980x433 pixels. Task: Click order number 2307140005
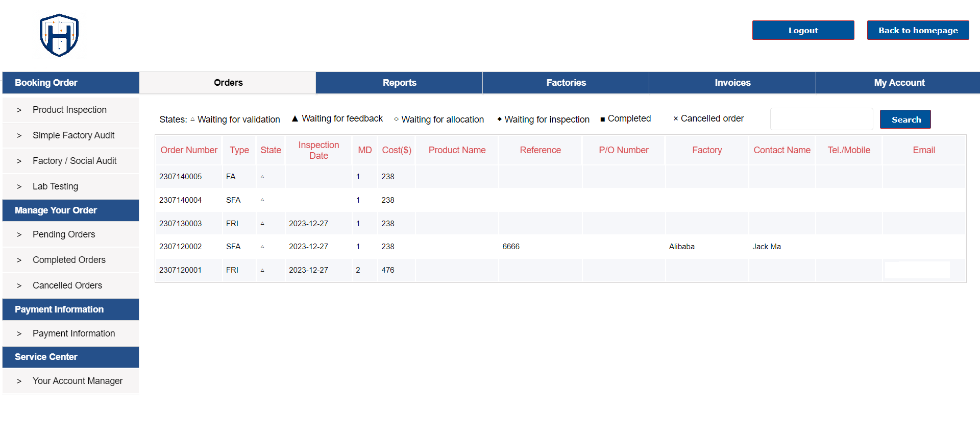point(180,177)
